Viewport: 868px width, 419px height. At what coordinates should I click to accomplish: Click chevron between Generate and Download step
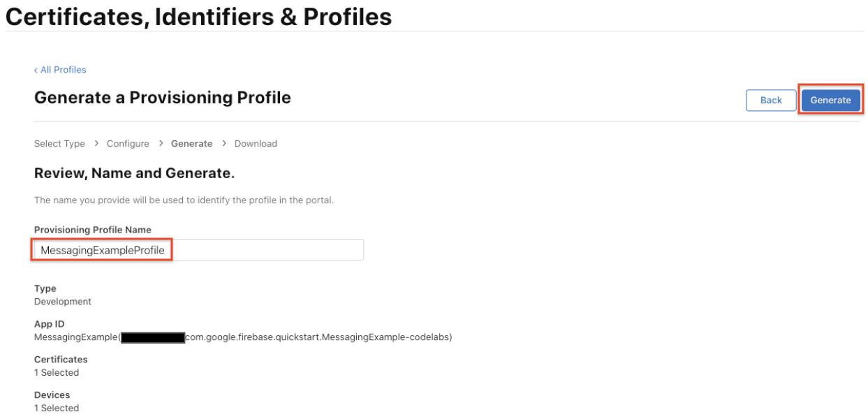(x=224, y=143)
